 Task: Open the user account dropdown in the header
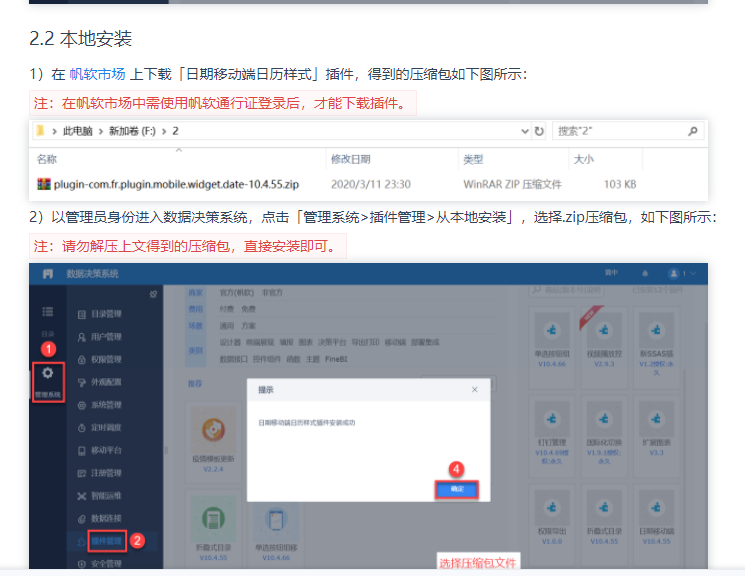[682, 274]
